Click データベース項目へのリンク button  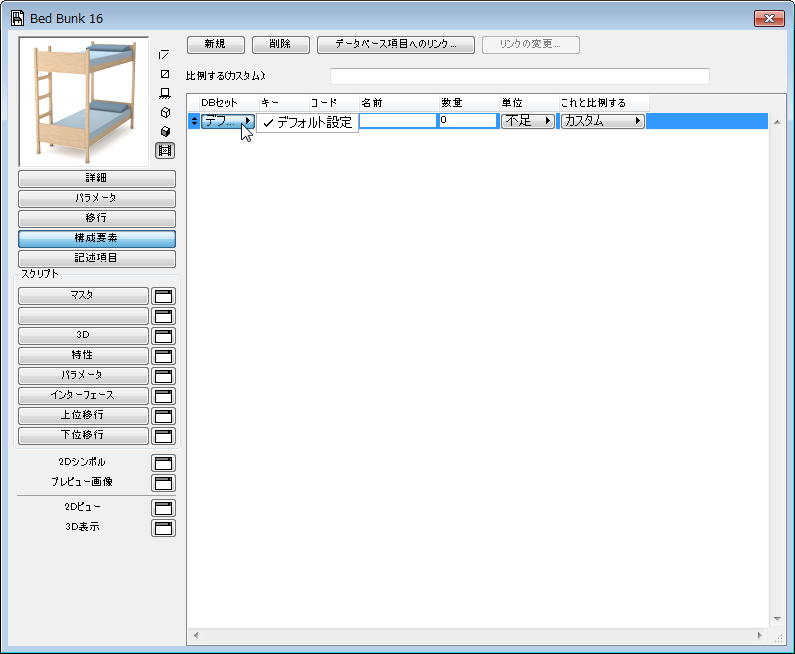pos(395,44)
